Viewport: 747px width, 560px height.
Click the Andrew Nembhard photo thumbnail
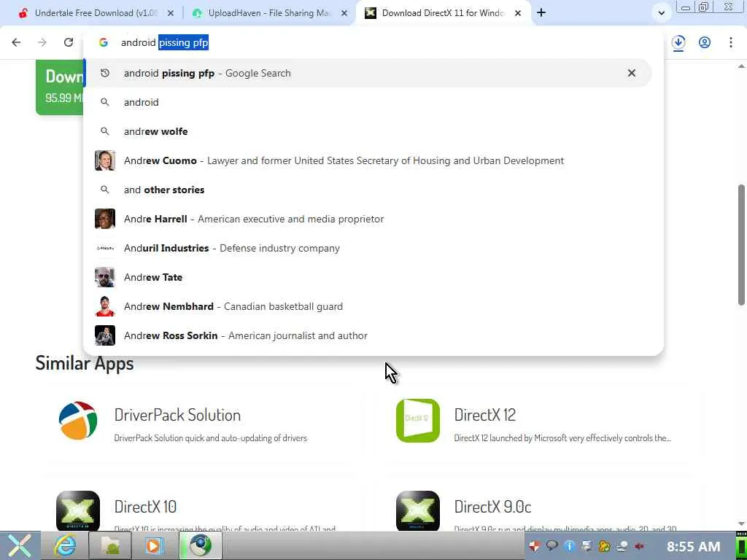[x=105, y=306]
